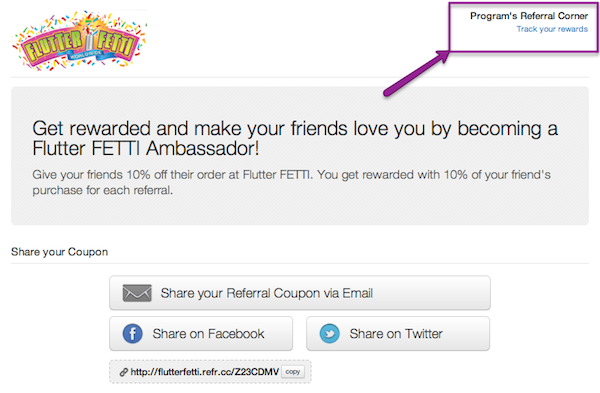
Task: Click the Twitter bird icon
Action: point(329,334)
